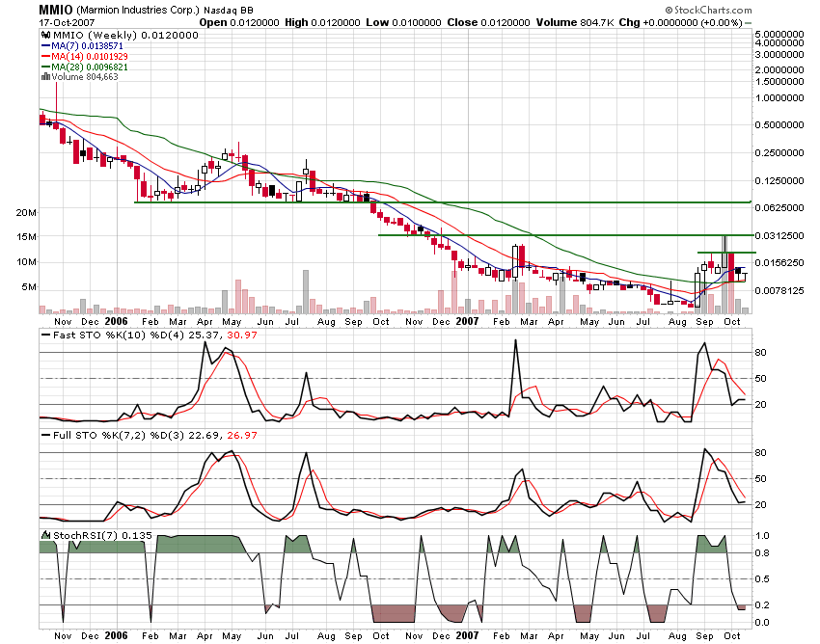Click the 0.1250000 price axis label

pos(779,181)
